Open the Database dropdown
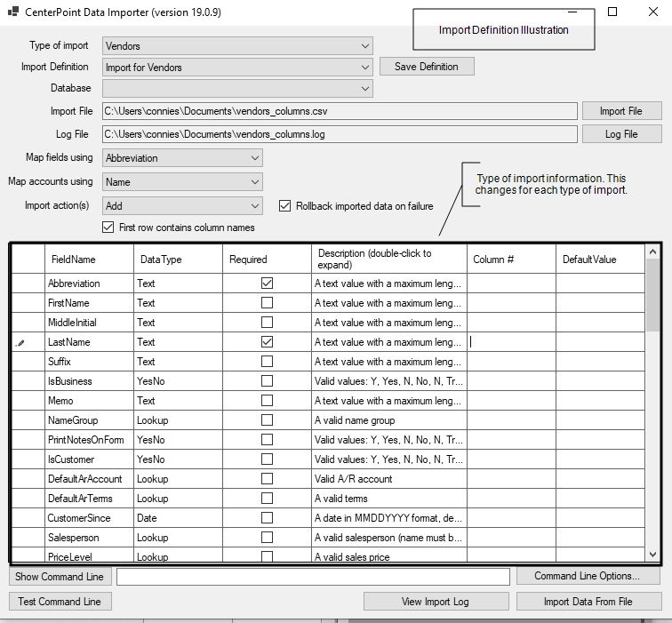This screenshot has height=623, width=672. [x=237, y=89]
